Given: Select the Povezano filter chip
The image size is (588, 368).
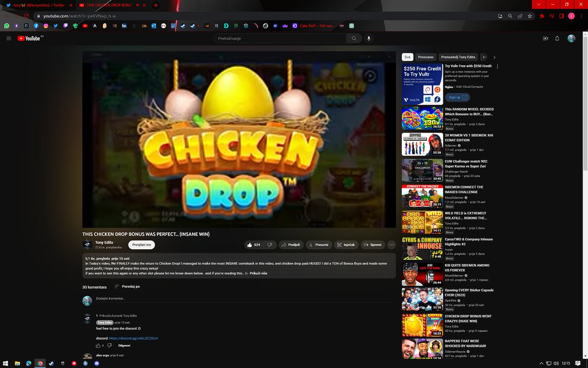Looking at the screenshot, I should (x=426, y=57).
